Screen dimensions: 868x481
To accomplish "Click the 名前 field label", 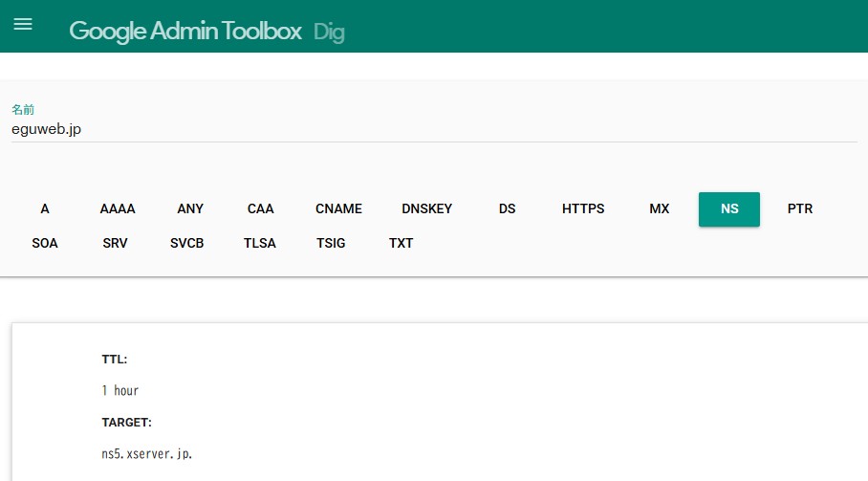I will pos(23,110).
